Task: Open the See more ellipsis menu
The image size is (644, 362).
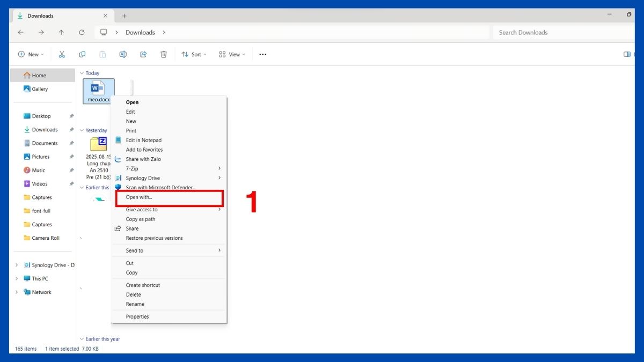Action: click(x=263, y=54)
